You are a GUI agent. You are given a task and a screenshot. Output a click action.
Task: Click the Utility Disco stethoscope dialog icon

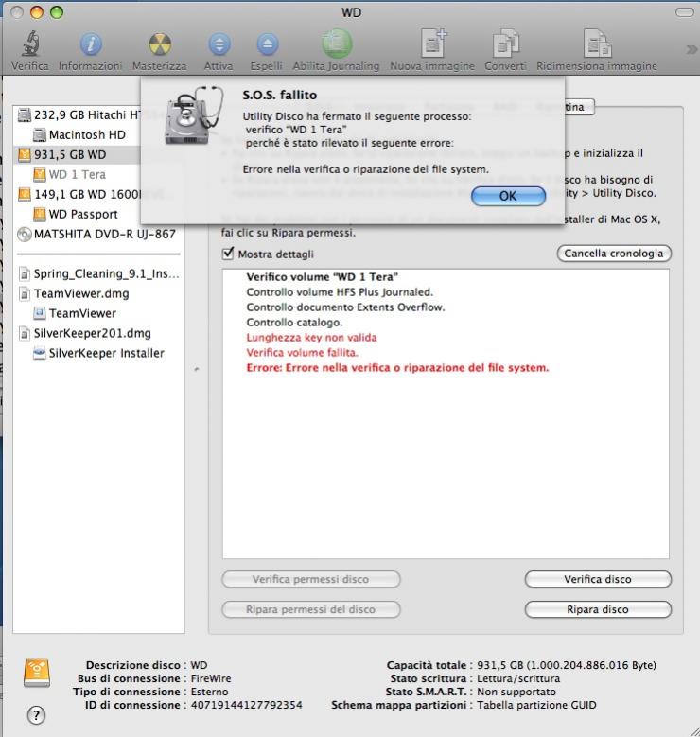[194, 115]
